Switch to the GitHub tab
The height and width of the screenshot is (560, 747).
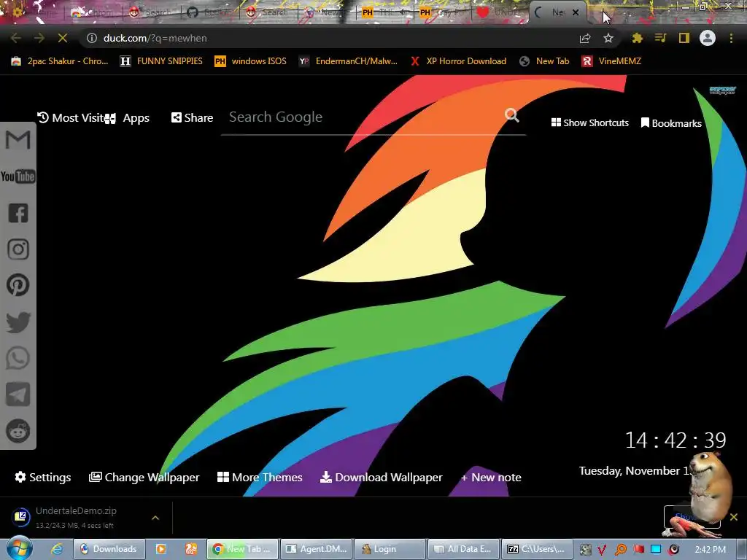(210, 12)
